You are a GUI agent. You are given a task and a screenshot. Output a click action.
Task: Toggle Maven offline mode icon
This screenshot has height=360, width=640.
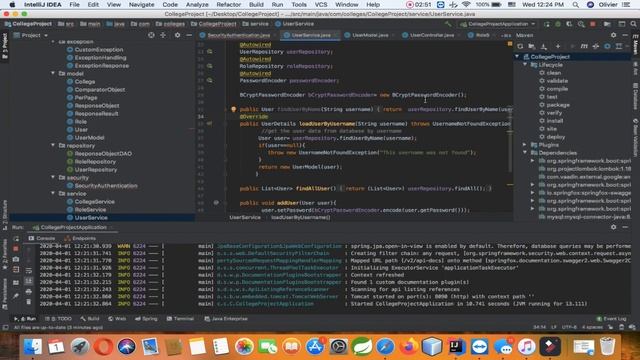click(x=596, y=47)
